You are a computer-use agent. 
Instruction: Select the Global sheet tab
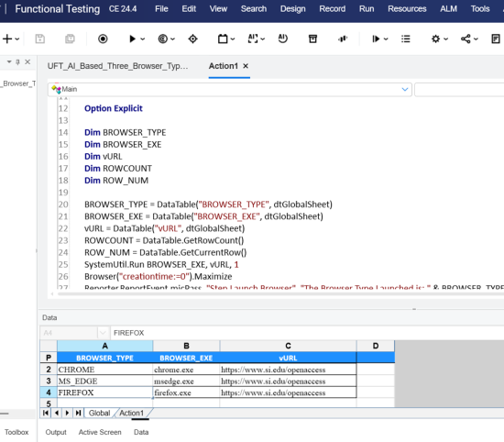99,413
